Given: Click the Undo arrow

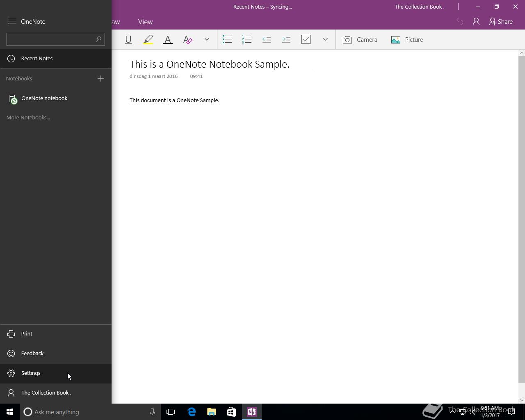Looking at the screenshot, I should pos(460,22).
